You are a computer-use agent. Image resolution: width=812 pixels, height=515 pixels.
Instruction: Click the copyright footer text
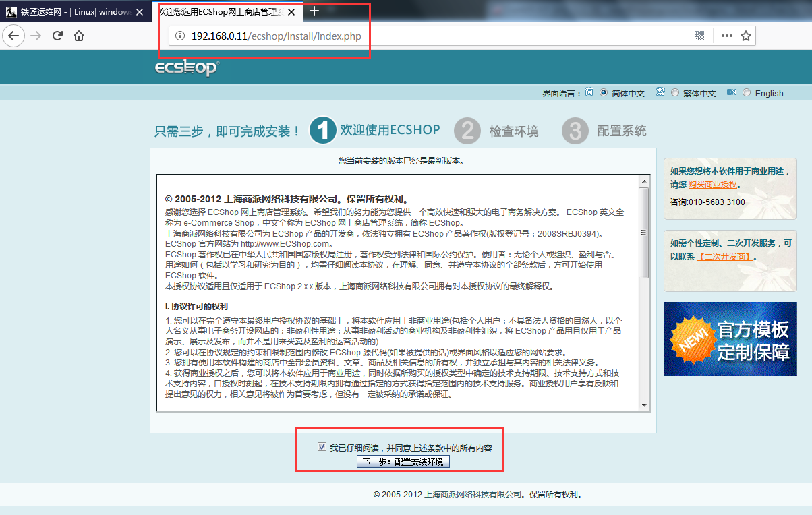click(477, 494)
